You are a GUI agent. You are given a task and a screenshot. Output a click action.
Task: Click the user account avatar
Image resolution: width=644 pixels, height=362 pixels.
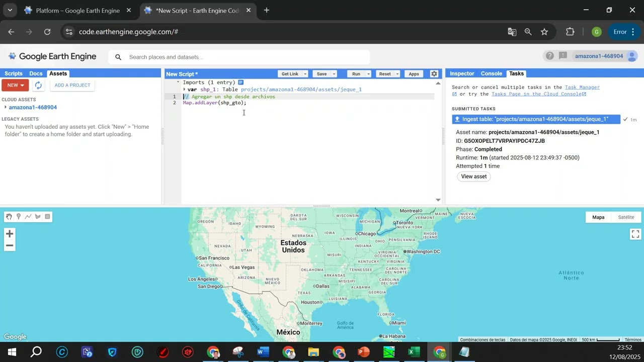click(632, 56)
